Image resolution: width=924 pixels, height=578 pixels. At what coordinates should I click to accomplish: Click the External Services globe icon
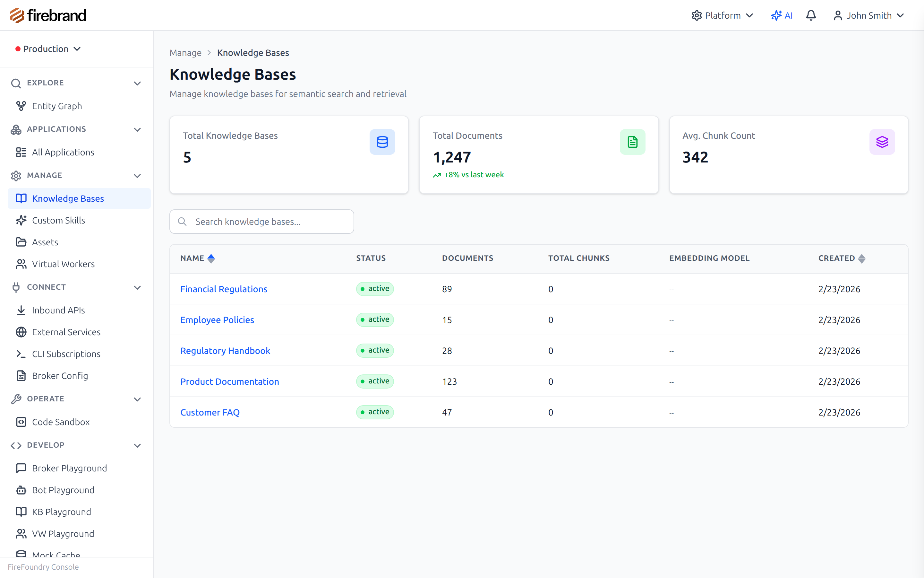(x=21, y=332)
